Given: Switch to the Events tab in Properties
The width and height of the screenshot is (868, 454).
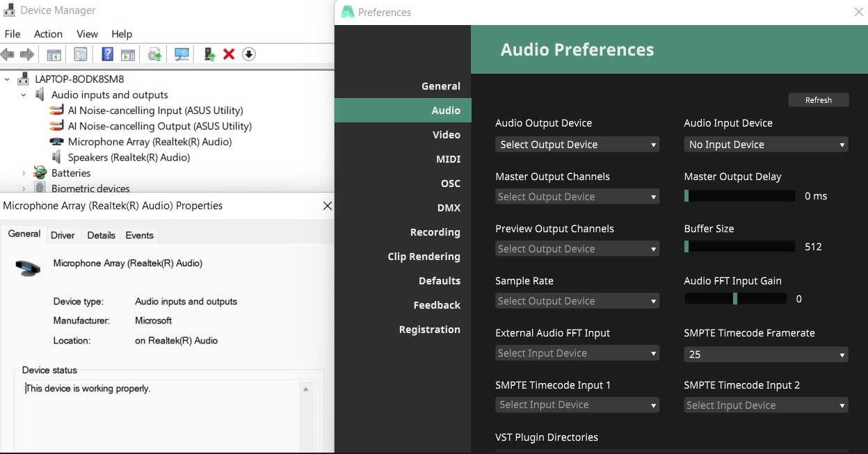Looking at the screenshot, I should (x=139, y=235).
